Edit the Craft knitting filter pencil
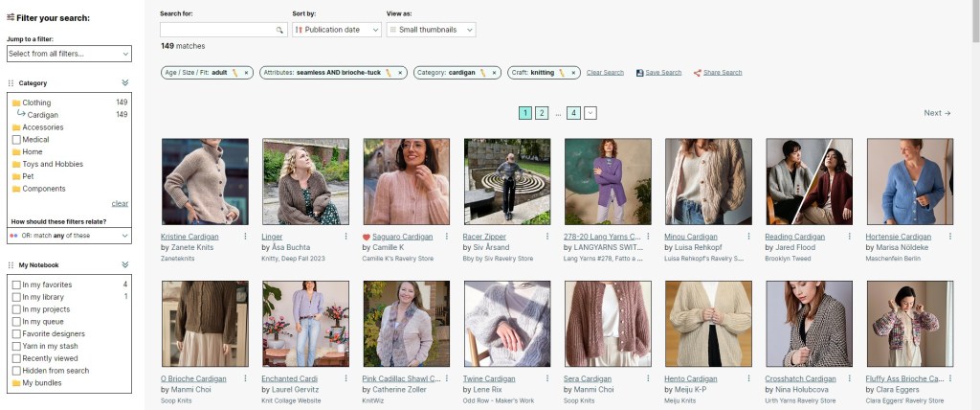The image size is (980, 410). [562, 73]
